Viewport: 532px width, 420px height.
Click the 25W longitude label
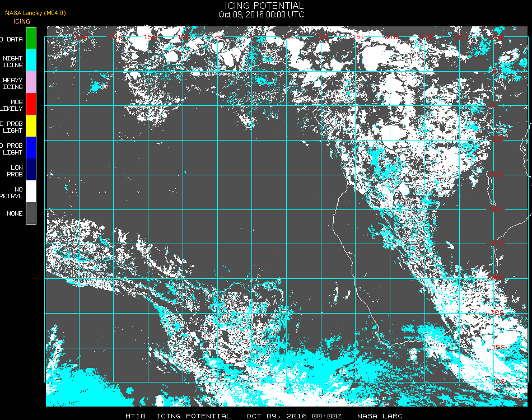pyautogui.click(x=81, y=36)
